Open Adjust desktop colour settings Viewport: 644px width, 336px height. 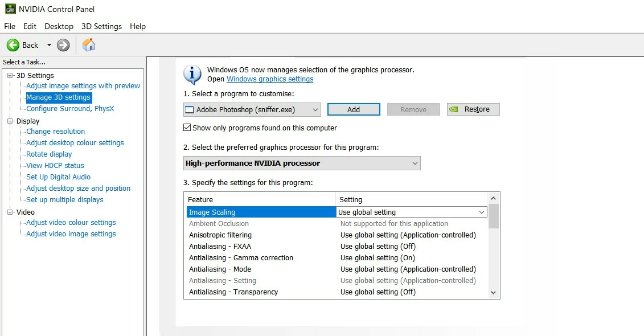click(x=75, y=143)
